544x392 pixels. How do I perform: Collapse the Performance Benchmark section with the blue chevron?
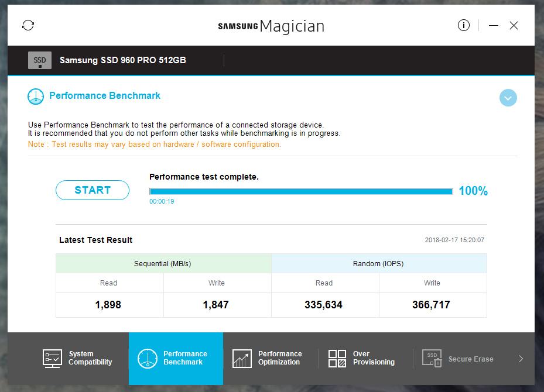click(508, 98)
